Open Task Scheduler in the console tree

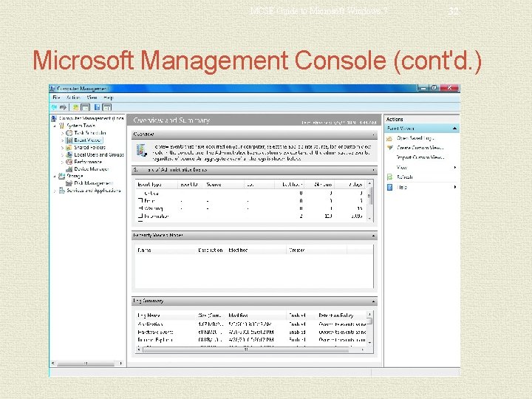tap(90, 133)
